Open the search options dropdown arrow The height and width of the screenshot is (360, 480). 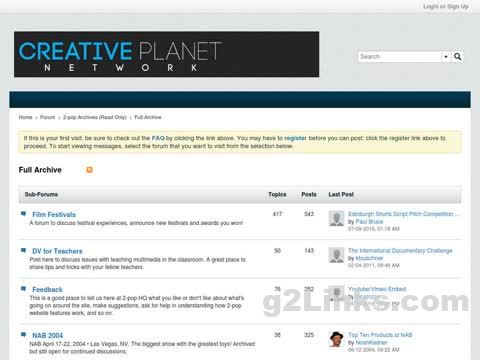[x=446, y=57]
